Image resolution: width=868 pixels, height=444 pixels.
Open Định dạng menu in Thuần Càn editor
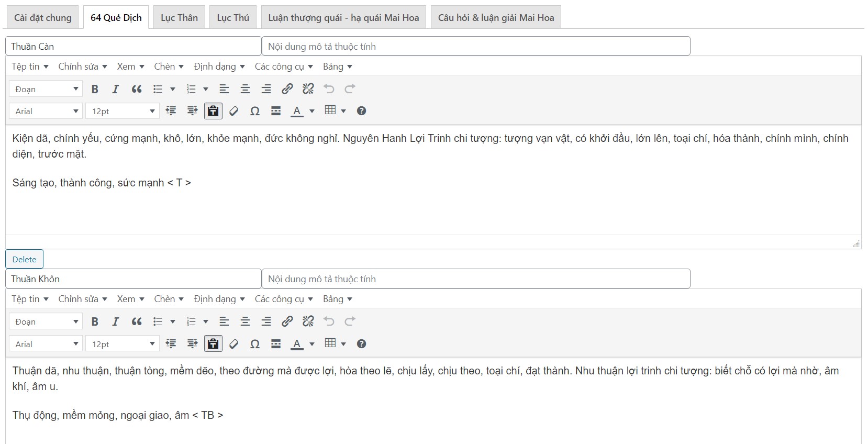[219, 66]
